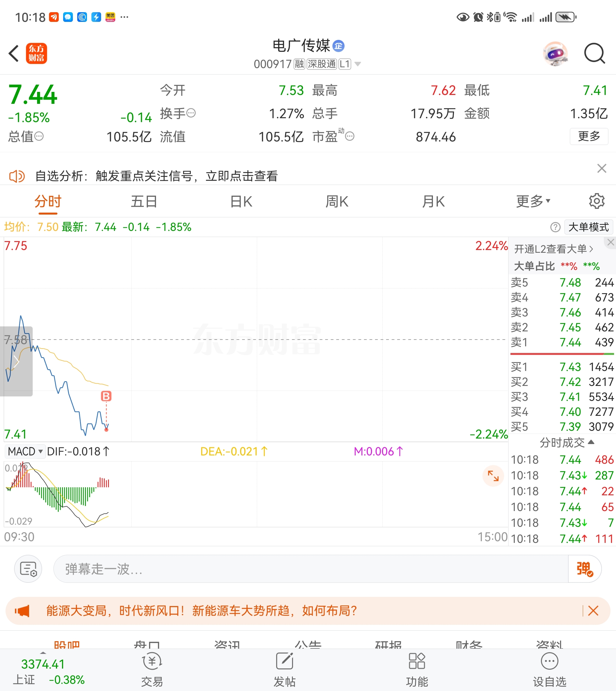The height and width of the screenshot is (691, 616).
Task: Open the danmaku settings icon
Action: click(x=28, y=569)
